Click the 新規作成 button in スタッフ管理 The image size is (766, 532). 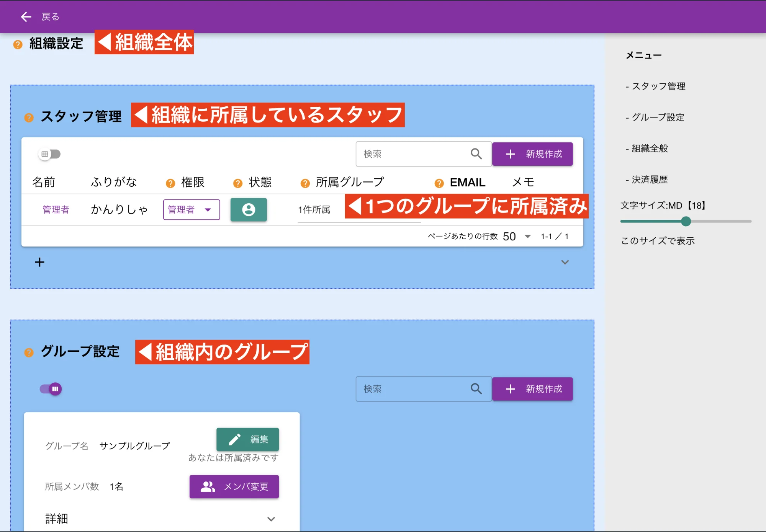tap(532, 154)
